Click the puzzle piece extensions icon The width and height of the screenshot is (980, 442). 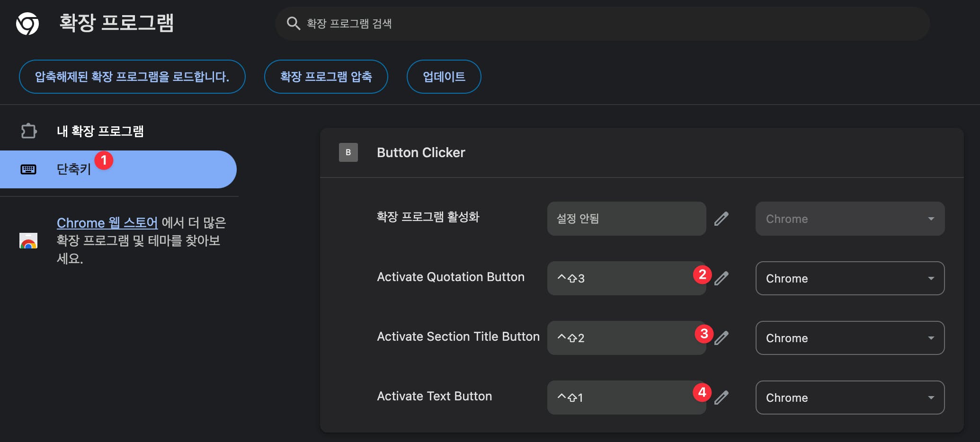(29, 131)
